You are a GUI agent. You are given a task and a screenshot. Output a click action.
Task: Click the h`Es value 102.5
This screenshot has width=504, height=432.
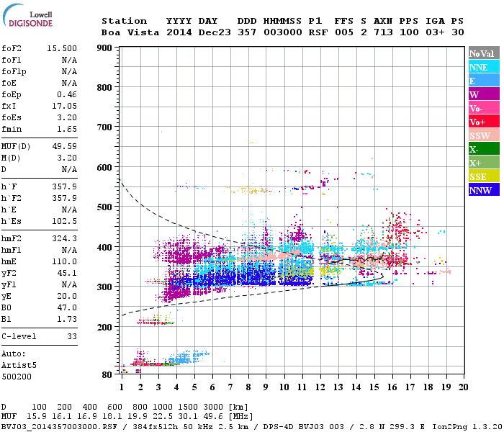(x=64, y=222)
